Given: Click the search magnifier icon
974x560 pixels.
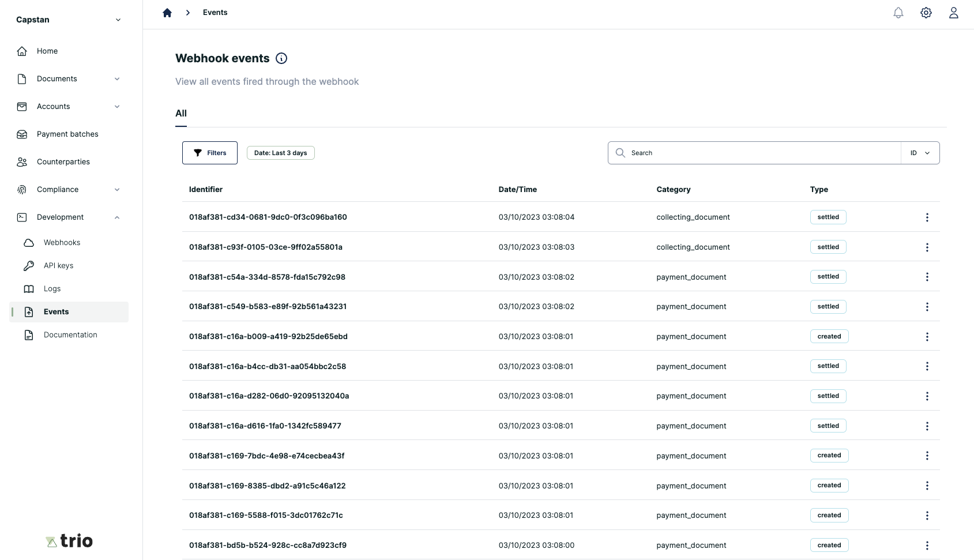Looking at the screenshot, I should [x=620, y=153].
